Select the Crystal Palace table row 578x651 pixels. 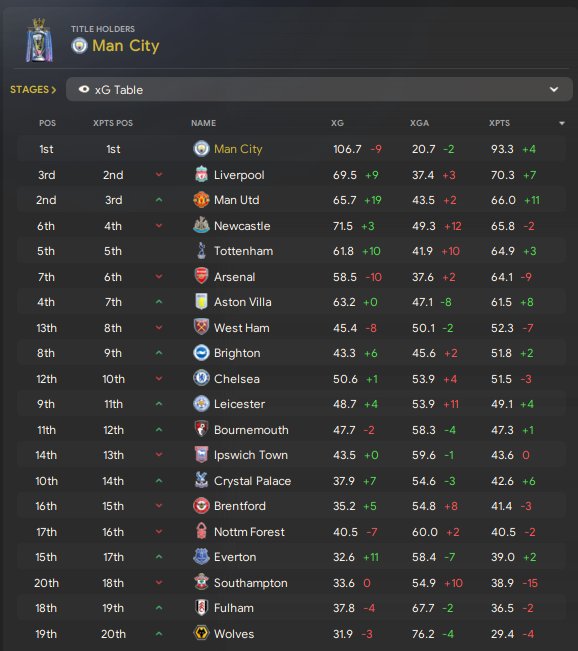click(291, 481)
